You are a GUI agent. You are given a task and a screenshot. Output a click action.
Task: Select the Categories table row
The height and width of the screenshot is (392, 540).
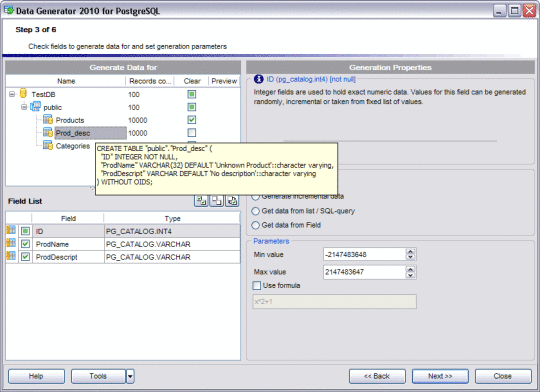[73, 146]
